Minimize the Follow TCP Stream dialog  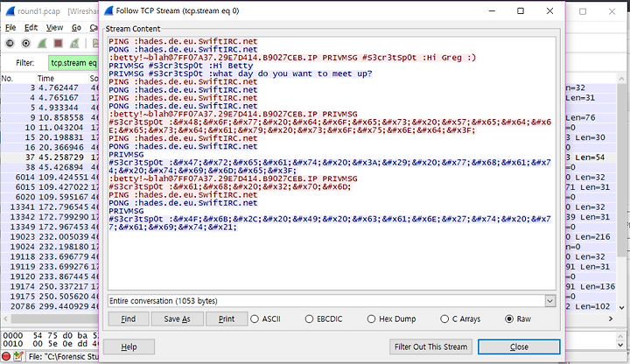click(492, 10)
